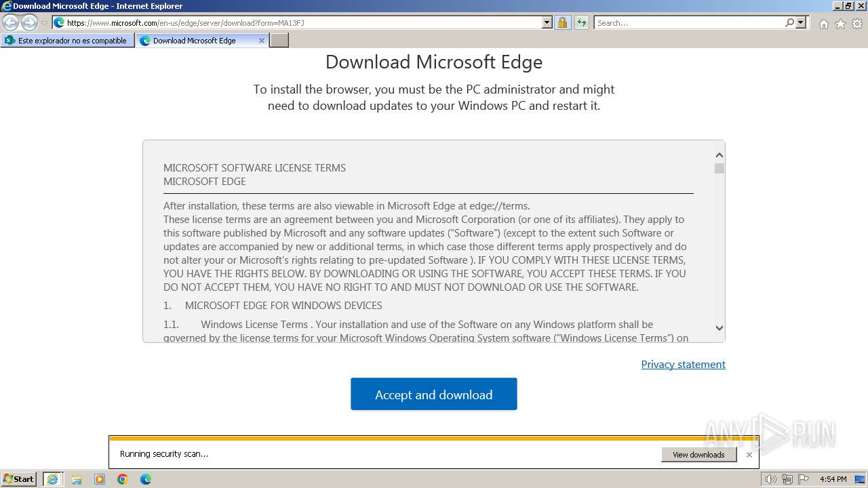Click the security lock icon

(x=562, y=22)
